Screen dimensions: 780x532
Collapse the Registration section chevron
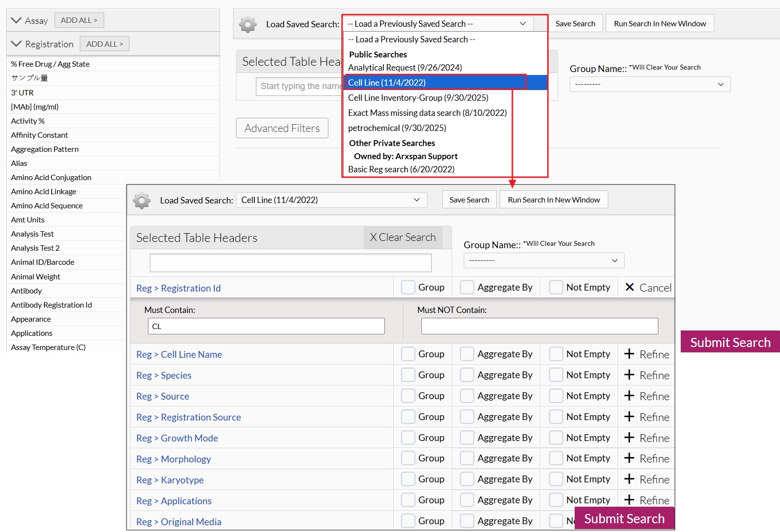click(x=16, y=44)
